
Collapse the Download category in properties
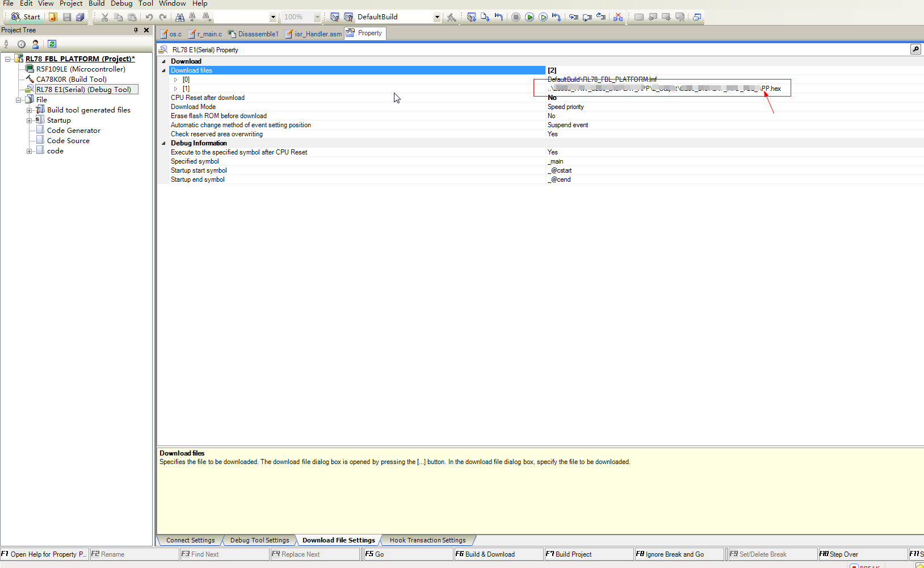[x=163, y=61]
